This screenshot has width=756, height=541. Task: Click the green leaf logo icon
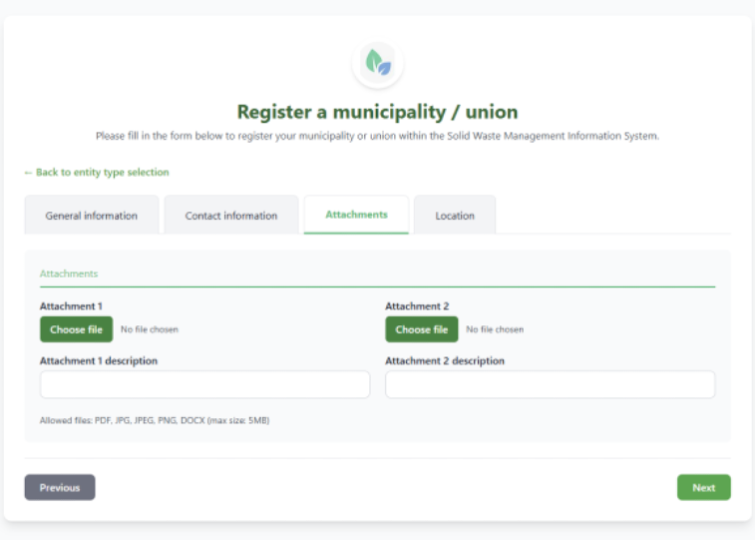378,63
